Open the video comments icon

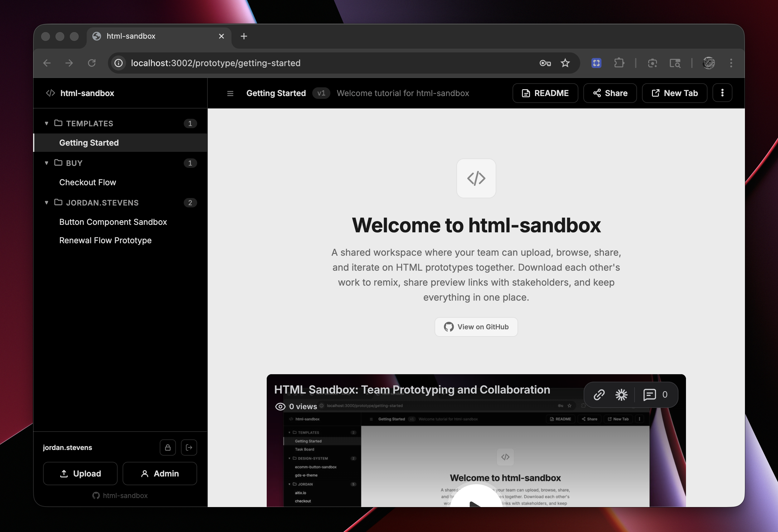point(649,395)
